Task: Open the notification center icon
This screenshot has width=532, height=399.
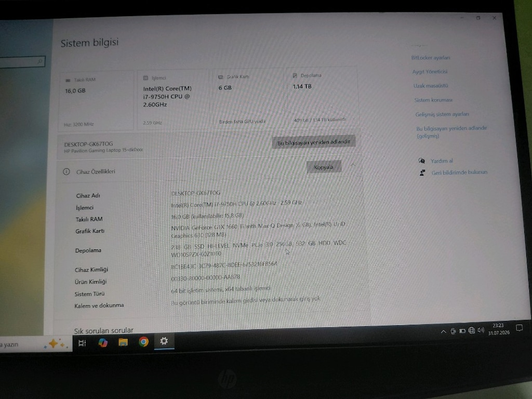Action: 519,328
